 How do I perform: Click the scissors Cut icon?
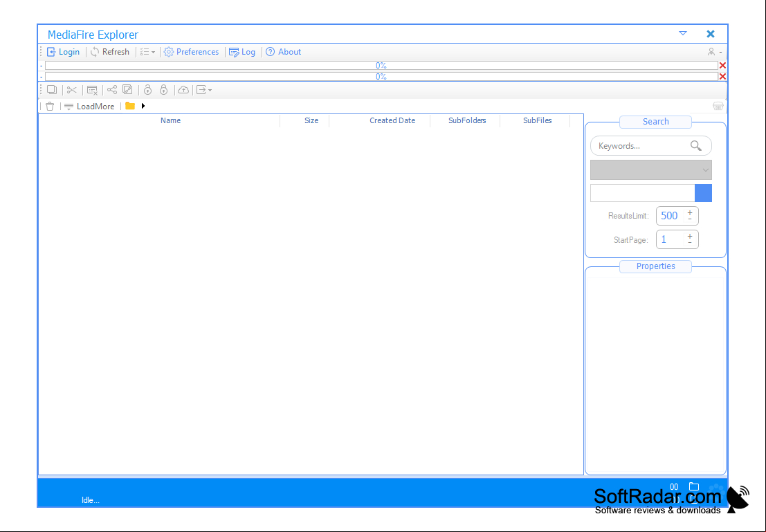pos(72,90)
